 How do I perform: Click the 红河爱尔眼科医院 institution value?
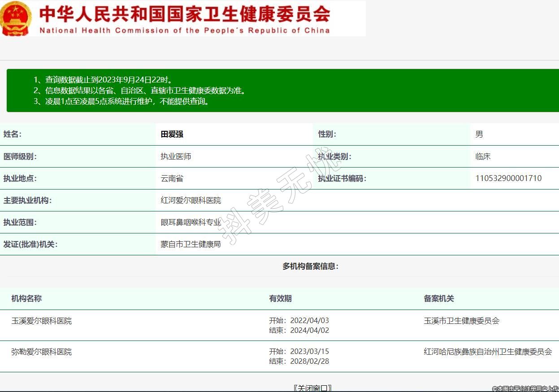[191, 200]
